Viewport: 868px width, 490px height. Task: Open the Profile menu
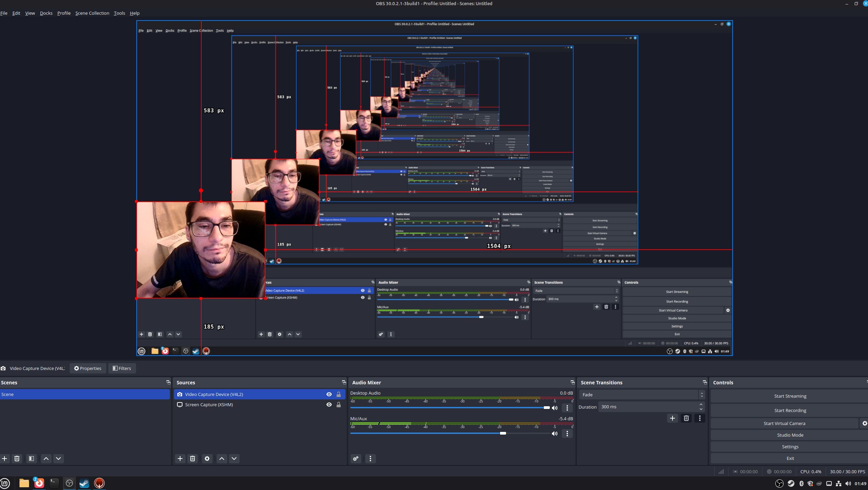[64, 13]
